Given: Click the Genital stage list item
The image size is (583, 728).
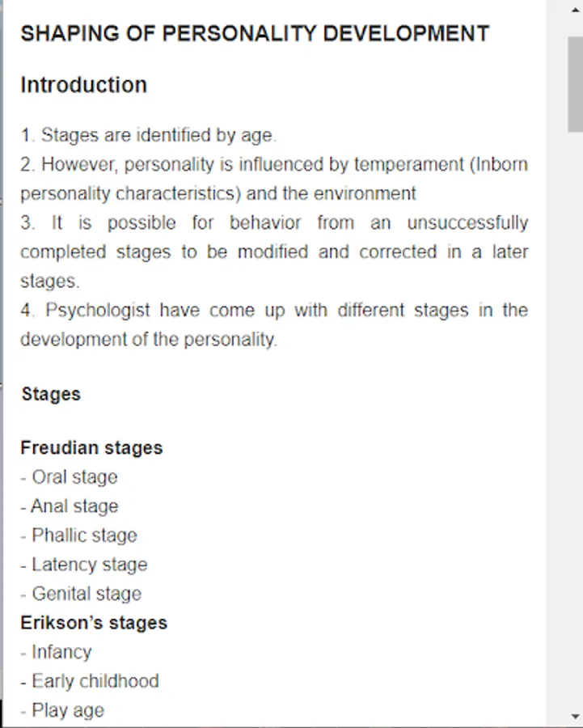Looking at the screenshot, I should pyautogui.click(x=81, y=594).
